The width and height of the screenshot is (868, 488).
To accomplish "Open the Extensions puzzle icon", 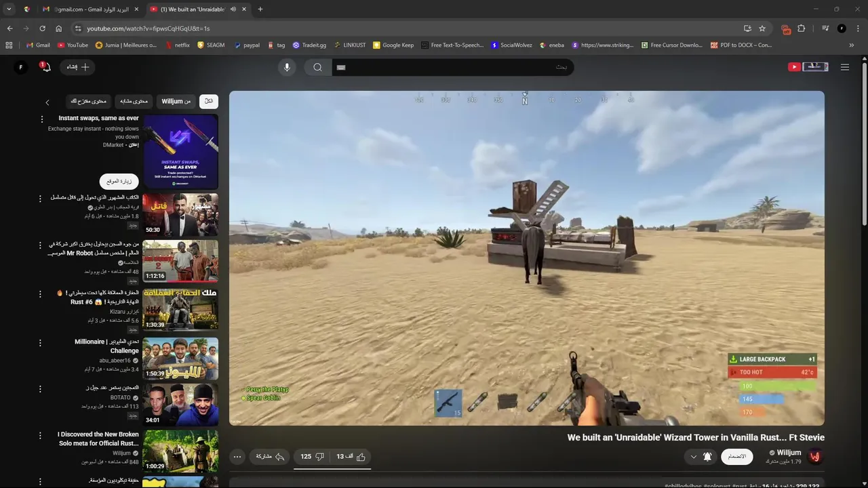I will [x=802, y=28].
